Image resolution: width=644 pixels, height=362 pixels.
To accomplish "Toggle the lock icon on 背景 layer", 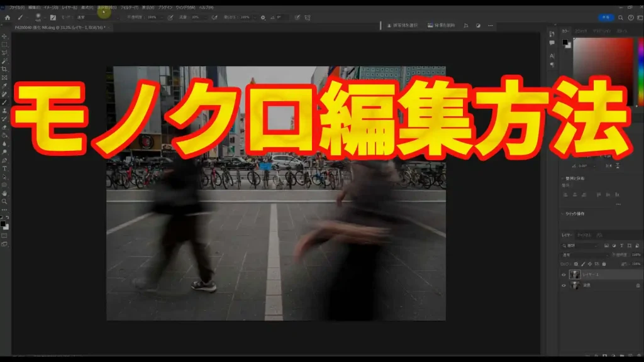I will (x=638, y=285).
